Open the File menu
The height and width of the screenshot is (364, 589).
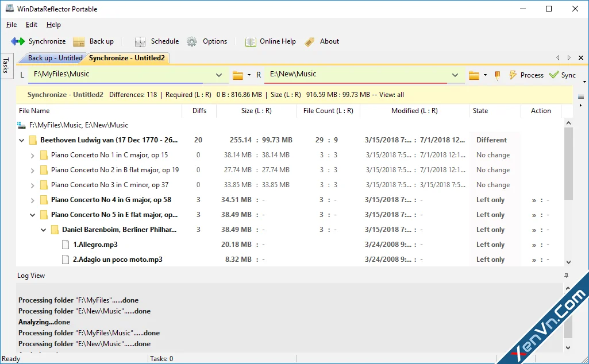click(x=11, y=25)
